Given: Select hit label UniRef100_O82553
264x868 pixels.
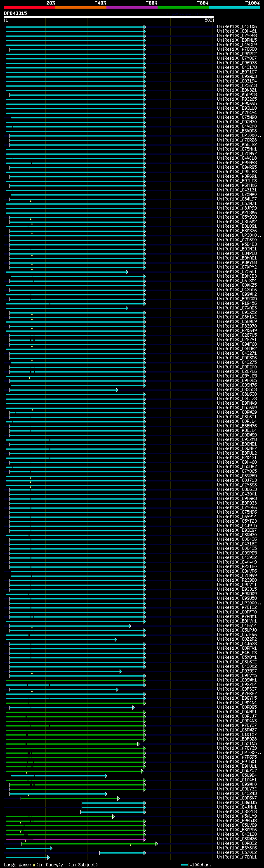Looking at the screenshot, I should [x=237, y=390].
